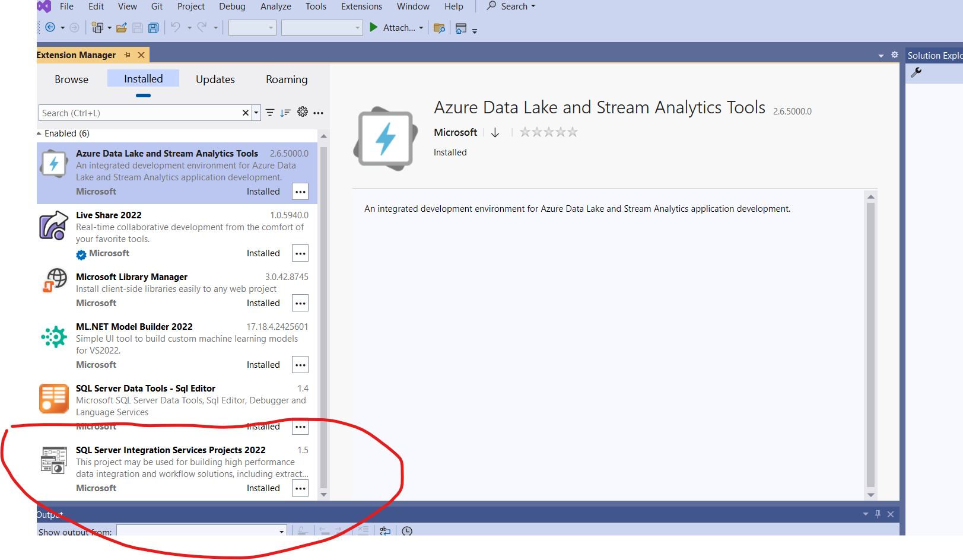The image size is (963, 560).
Task: Download Azure Data Lake extension with arrow button
Action: 495,132
